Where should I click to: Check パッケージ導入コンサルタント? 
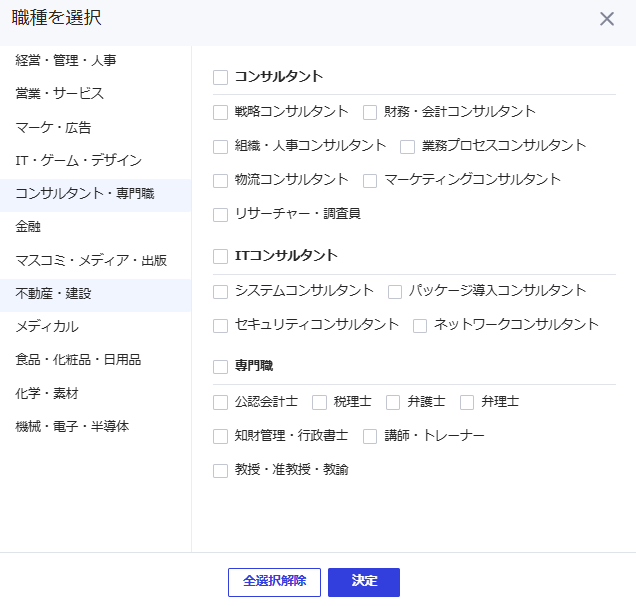[395, 292]
